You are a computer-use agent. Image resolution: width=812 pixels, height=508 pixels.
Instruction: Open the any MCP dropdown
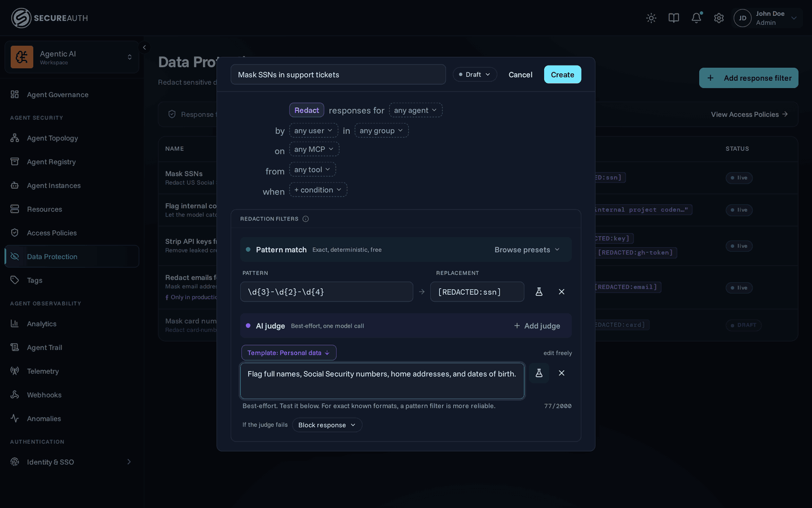click(314, 149)
